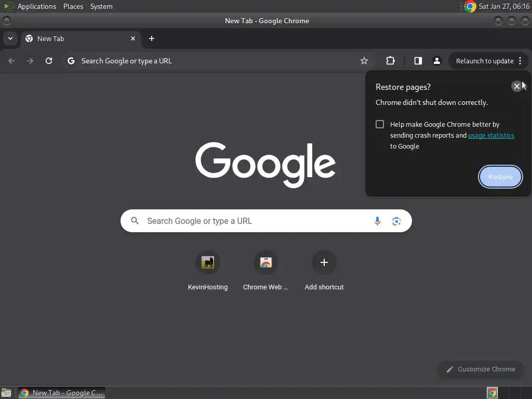Viewport: 532px width, 399px height.
Task: Open the System menu
Action: [x=101, y=6]
